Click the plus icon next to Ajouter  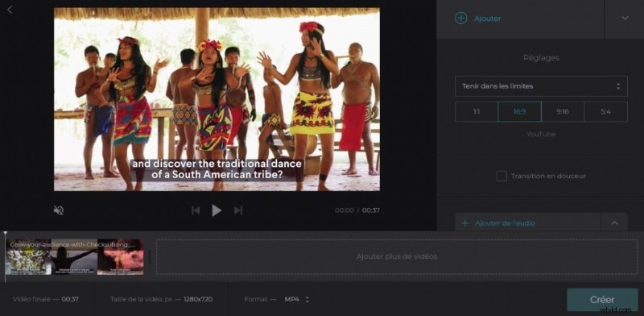click(x=460, y=19)
